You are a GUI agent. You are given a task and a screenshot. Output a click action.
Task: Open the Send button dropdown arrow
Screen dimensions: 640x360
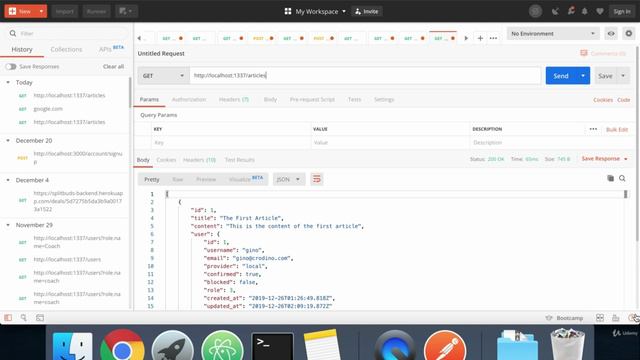point(583,76)
